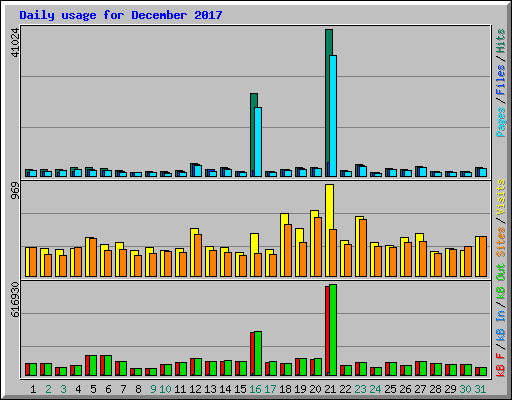Click the yellow Visits bar on day 31
The image size is (512, 400).
pyautogui.click(x=477, y=257)
